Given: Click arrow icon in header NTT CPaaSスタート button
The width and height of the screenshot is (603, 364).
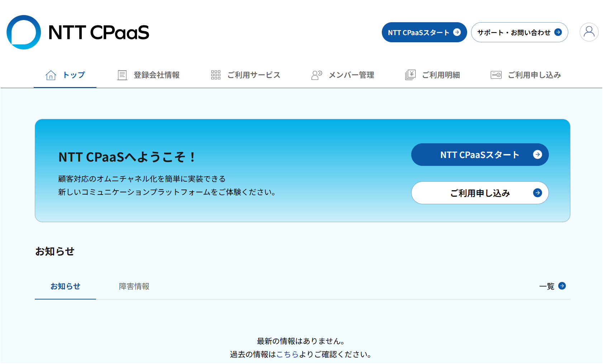Looking at the screenshot, I should (x=457, y=32).
